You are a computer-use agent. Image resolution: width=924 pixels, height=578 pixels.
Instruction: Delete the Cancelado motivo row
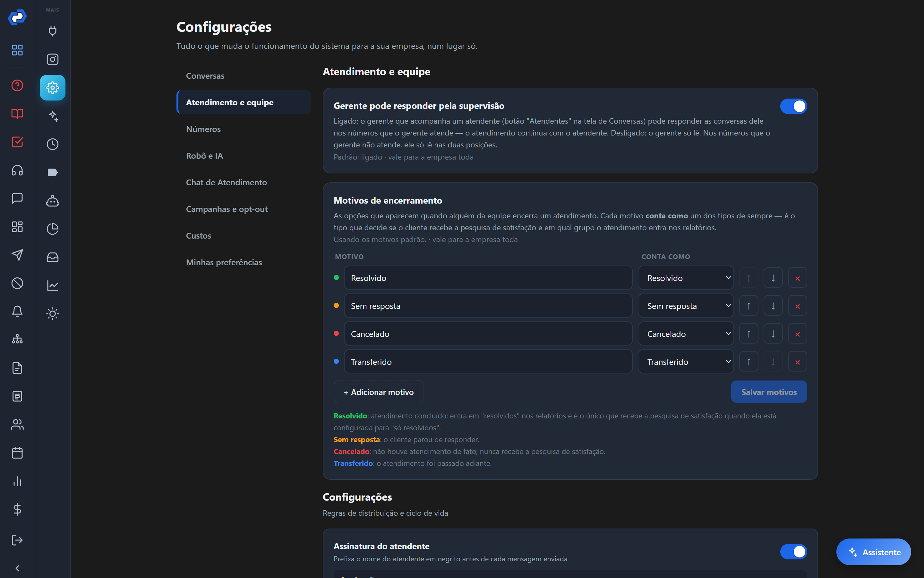[797, 334]
